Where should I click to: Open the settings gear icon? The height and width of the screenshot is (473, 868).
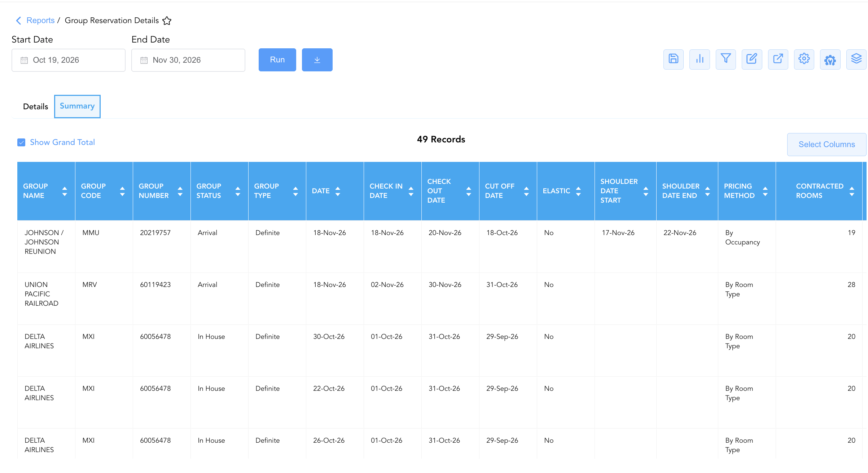[804, 59]
